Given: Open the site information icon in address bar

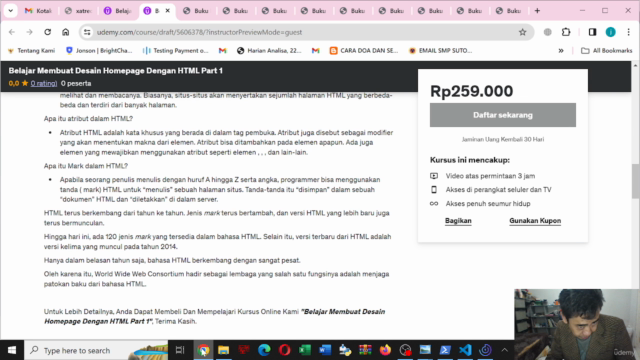Looking at the screenshot, I should (x=87, y=32).
